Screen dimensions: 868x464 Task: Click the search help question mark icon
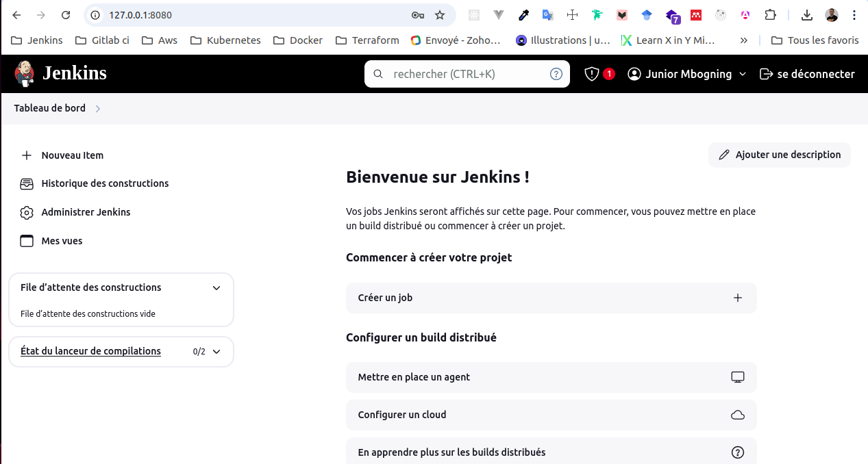556,74
